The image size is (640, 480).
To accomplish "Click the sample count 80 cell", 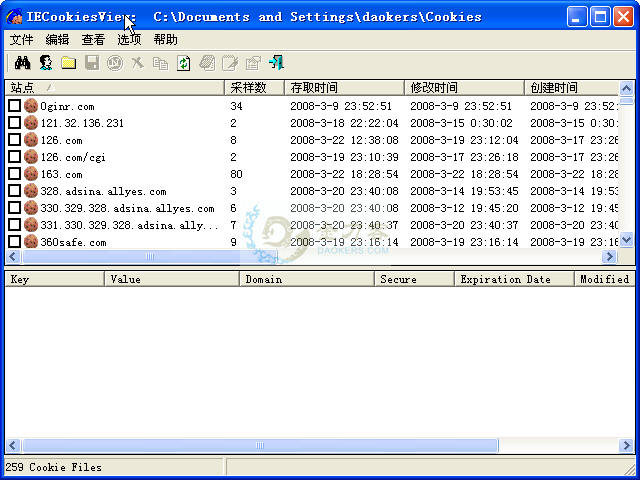I will [x=236, y=174].
